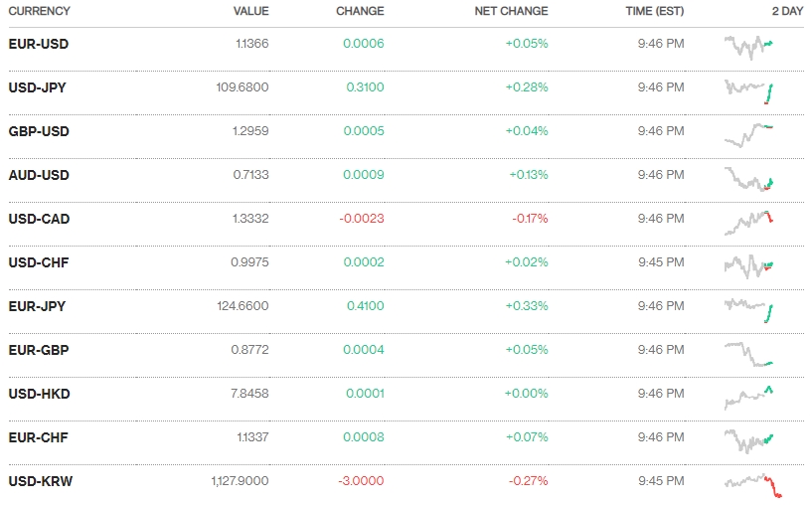Sort table by VALUE column header
Screen dimensions: 812x505
[250, 11]
